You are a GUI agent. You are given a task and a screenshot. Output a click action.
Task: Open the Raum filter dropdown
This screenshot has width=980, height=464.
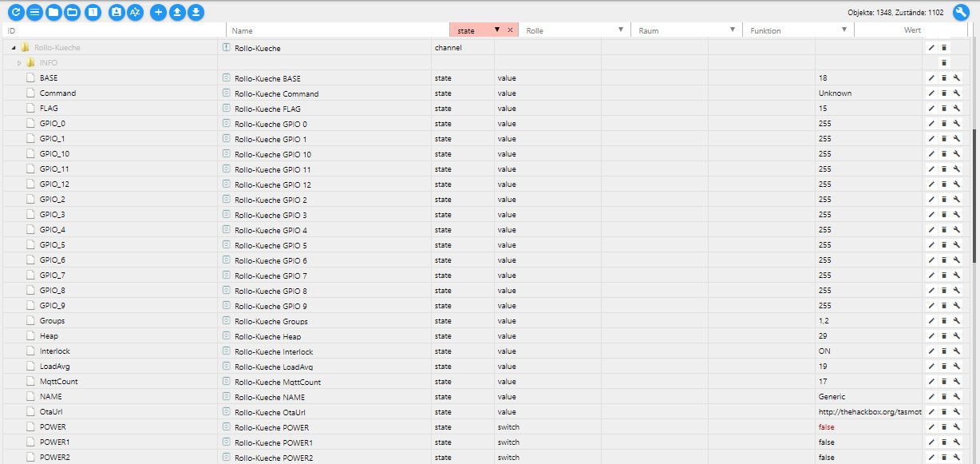pos(733,30)
